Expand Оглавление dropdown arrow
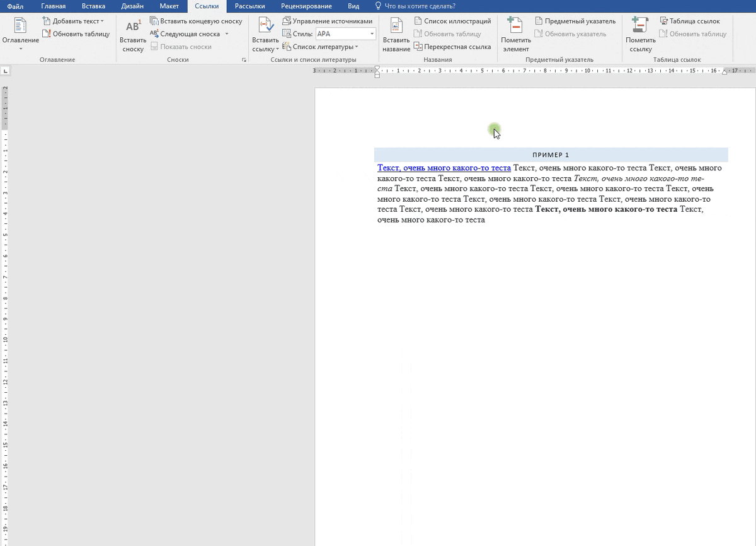 tap(20, 49)
